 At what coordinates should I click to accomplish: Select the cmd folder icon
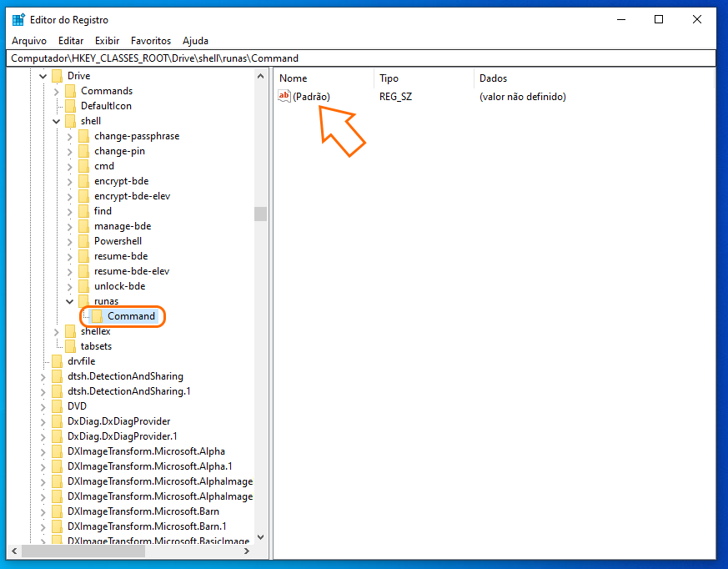pyautogui.click(x=83, y=166)
